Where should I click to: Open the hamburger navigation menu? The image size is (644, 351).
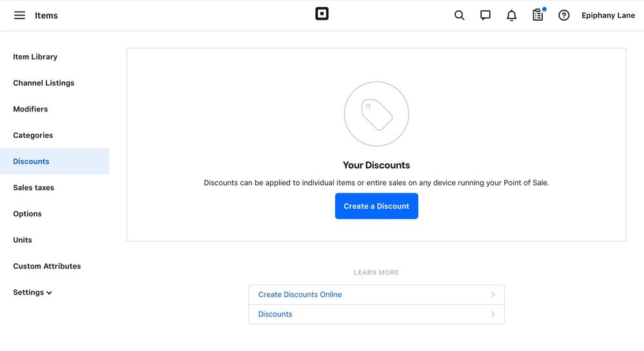click(x=19, y=15)
